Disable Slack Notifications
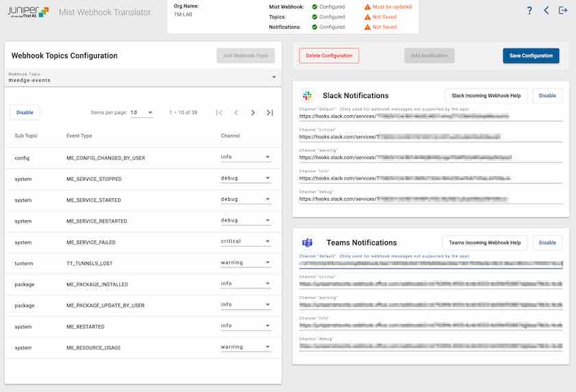Screen dimensions: 576x392 547,95
